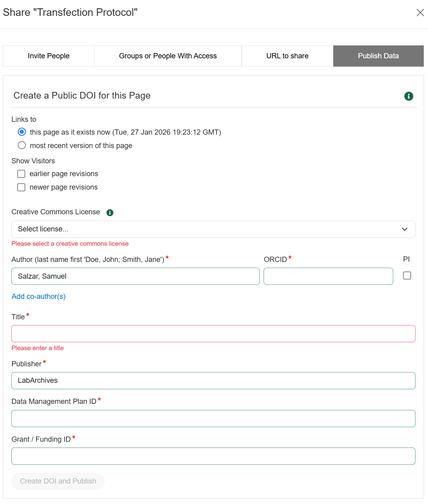Select 'most recent version of this page'

[22, 145]
